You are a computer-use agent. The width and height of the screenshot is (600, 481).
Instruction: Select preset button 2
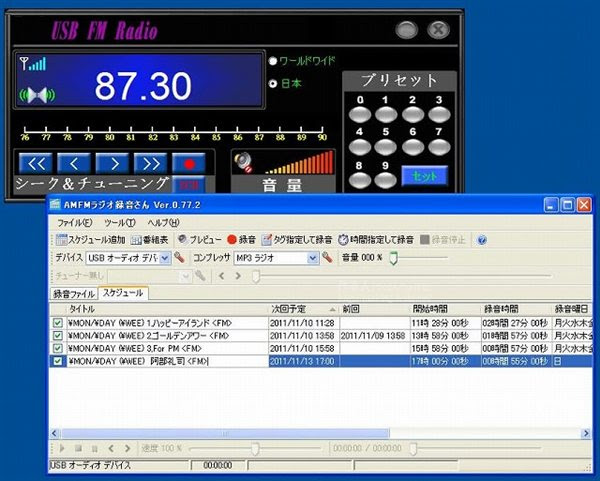[x=412, y=114]
